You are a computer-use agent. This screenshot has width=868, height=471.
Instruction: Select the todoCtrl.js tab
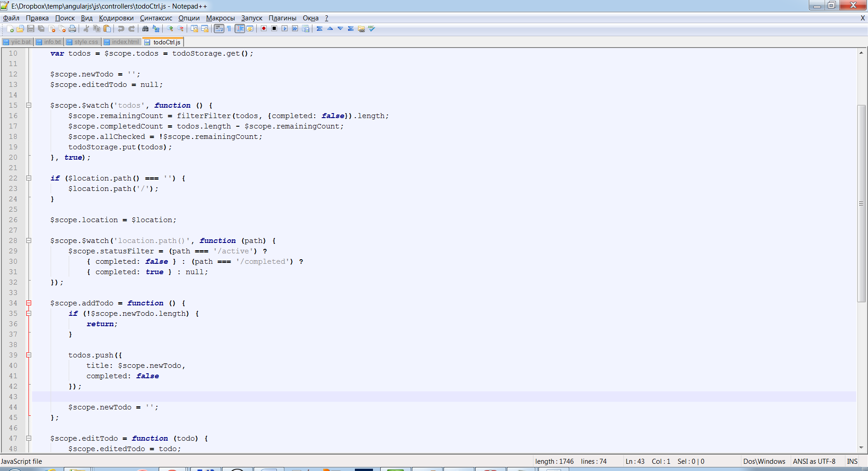[163, 42]
